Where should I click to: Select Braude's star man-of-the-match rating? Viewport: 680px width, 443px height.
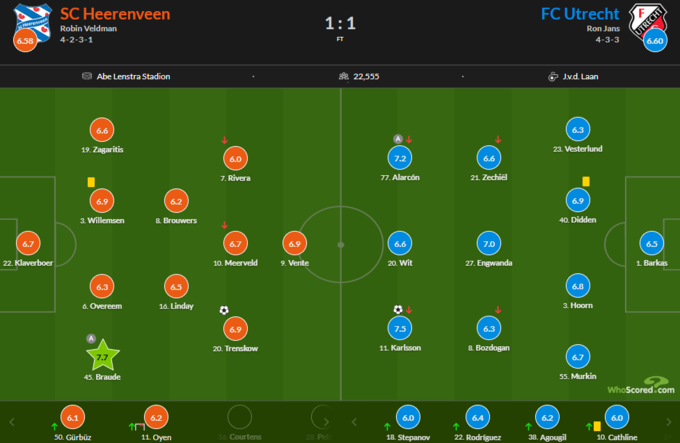click(103, 356)
